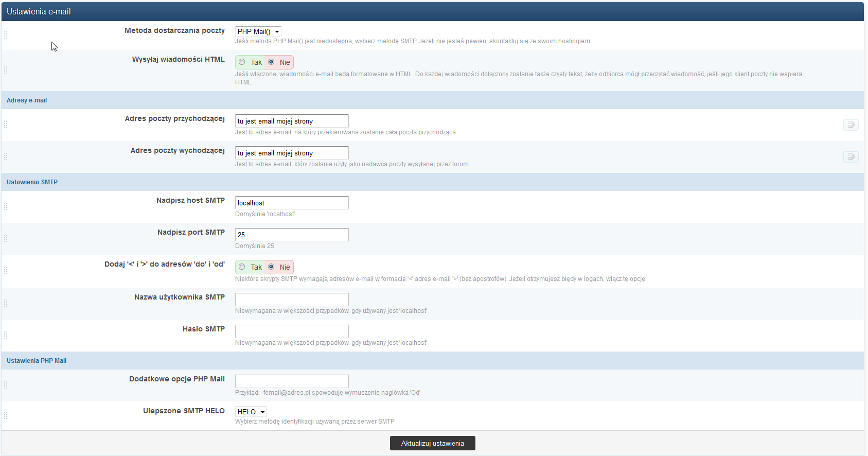
Task: Focus the Nadpisz host SMTP localhost field
Action: click(291, 203)
